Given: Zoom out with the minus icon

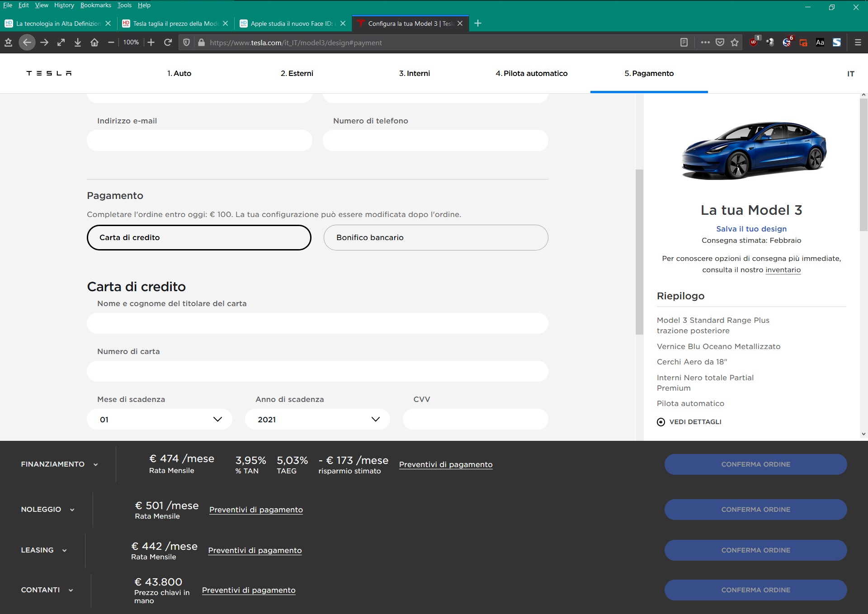Looking at the screenshot, I should pyautogui.click(x=111, y=43).
